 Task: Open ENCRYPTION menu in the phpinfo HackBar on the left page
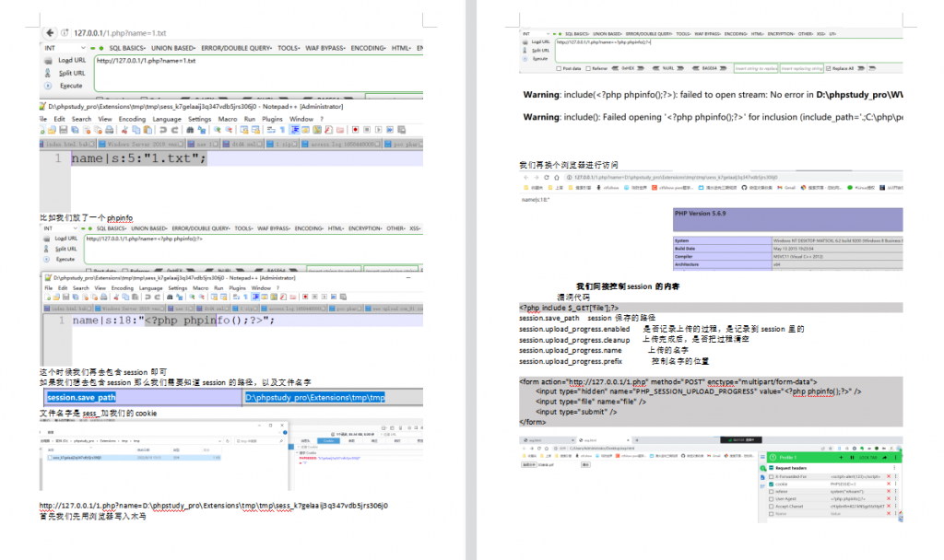click(x=364, y=228)
